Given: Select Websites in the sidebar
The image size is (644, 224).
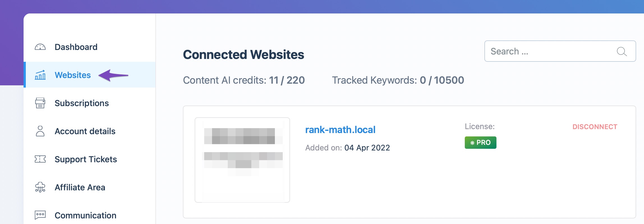Looking at the screenshot, I should coord(73,75).
